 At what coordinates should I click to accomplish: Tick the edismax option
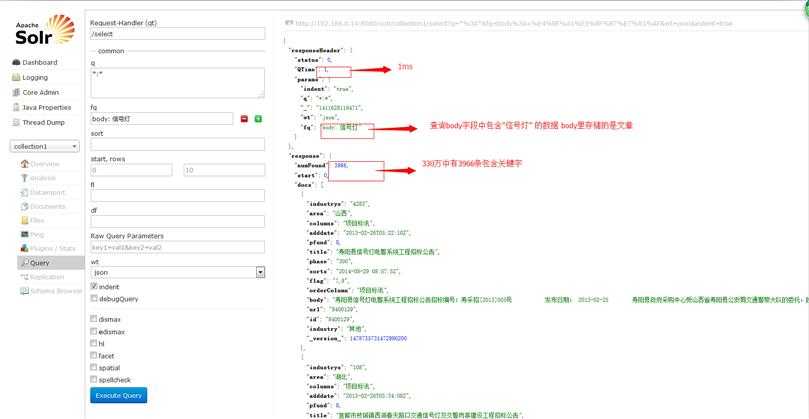click(94, 331)
